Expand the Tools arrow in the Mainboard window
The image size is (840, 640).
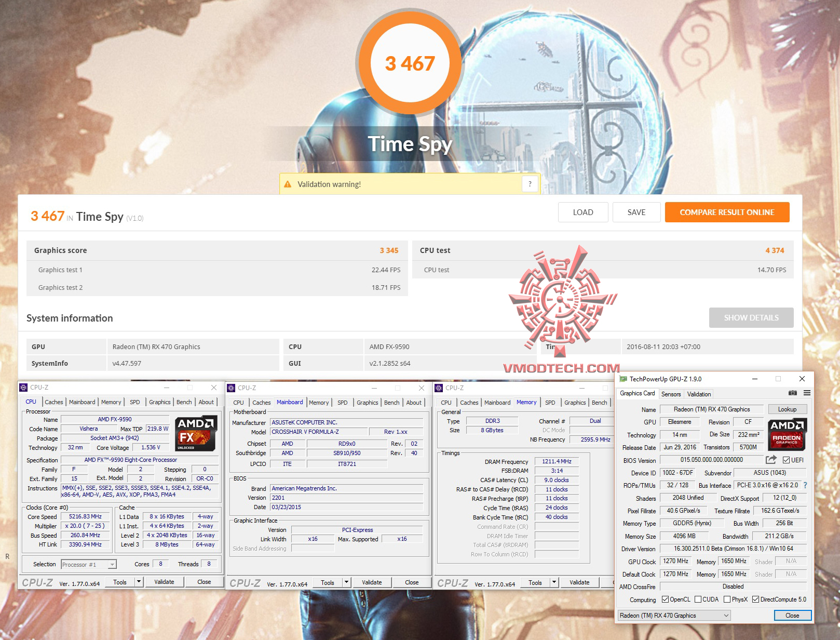pos(346,583)
